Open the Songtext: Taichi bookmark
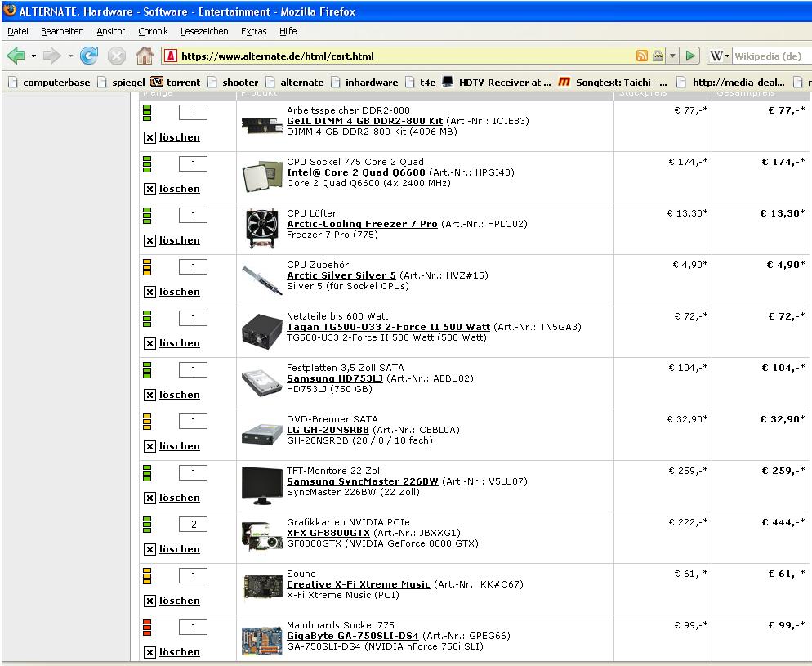Screen dimensions: 812x666 click(x=613, y=83)
